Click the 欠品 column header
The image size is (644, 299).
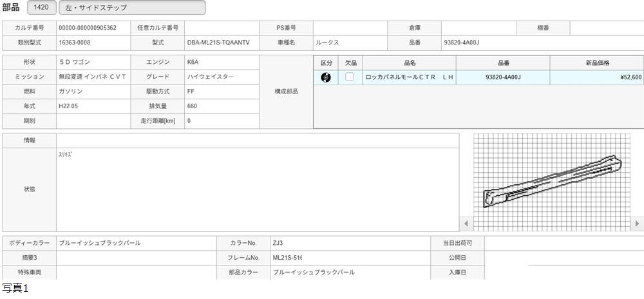click(x=350, y=63)
